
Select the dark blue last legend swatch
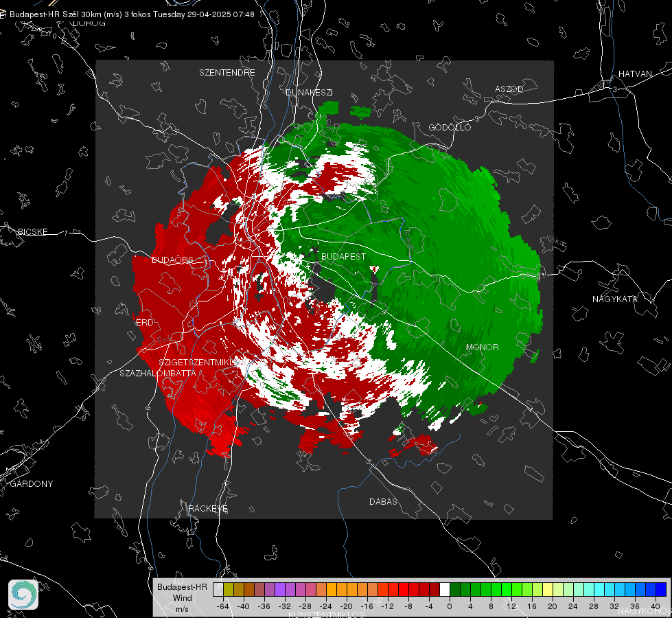[x=661, y=589]
